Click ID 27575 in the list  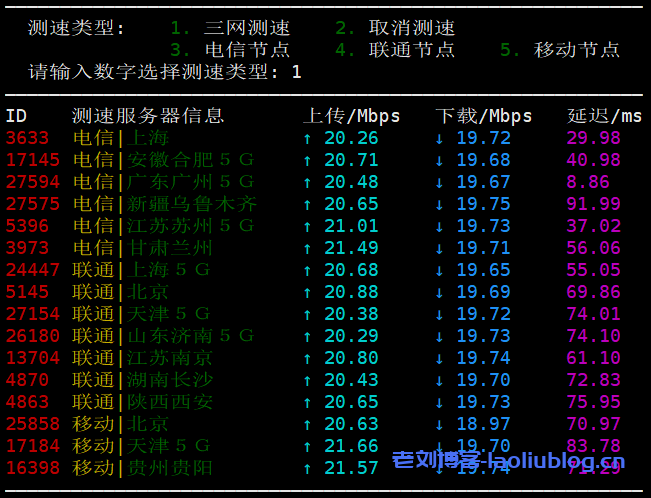tap(33, 204)
